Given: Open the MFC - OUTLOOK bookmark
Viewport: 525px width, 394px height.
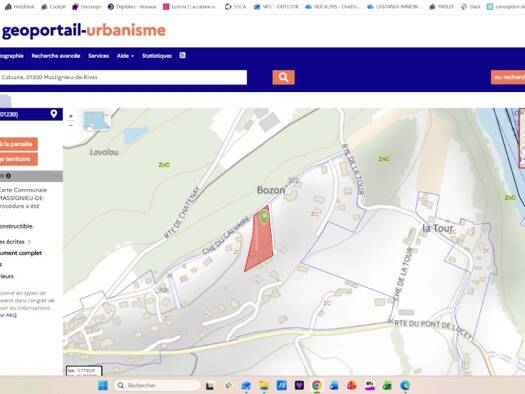Looking at the screenshot, I should [276, 6].
